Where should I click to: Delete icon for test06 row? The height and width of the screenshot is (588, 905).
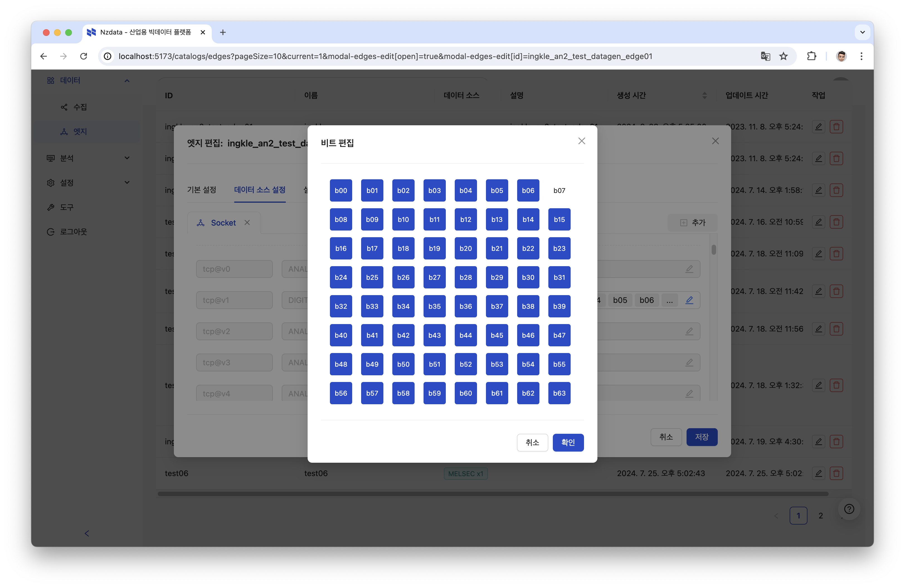[x=836, y=473]
